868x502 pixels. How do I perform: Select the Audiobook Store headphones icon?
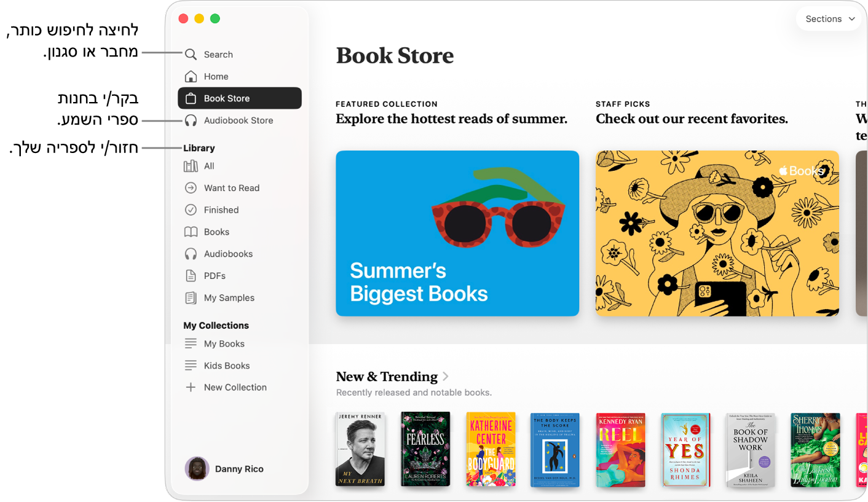191,120
